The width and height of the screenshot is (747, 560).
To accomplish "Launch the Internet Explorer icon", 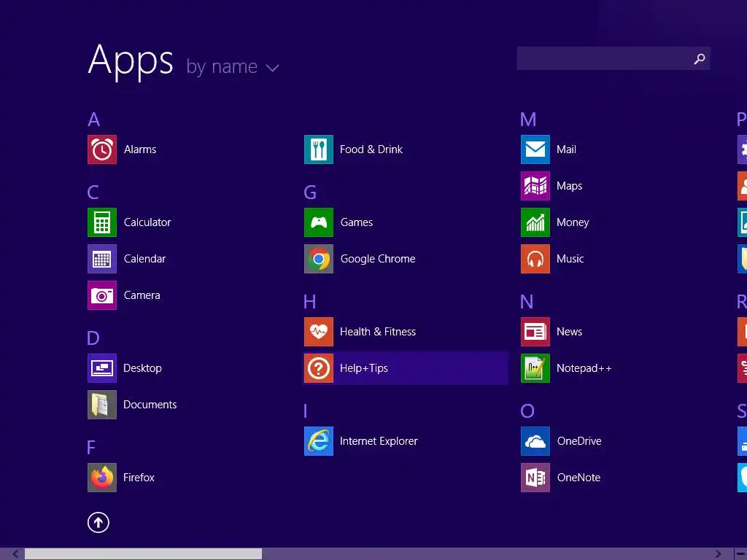I will point(319,441).
